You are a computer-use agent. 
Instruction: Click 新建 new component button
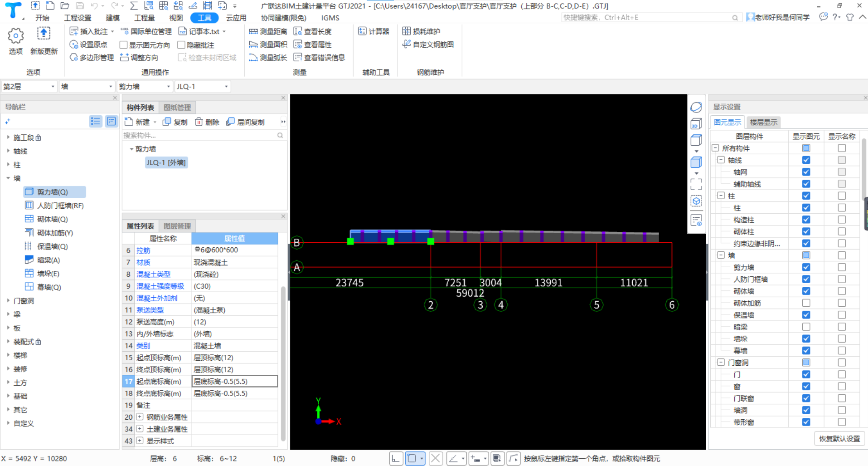[138, 122]
